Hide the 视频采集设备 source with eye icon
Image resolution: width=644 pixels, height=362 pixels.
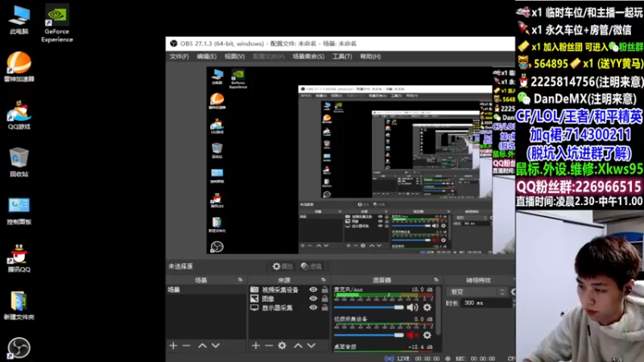pyautogui.click(x=313, y=290)
